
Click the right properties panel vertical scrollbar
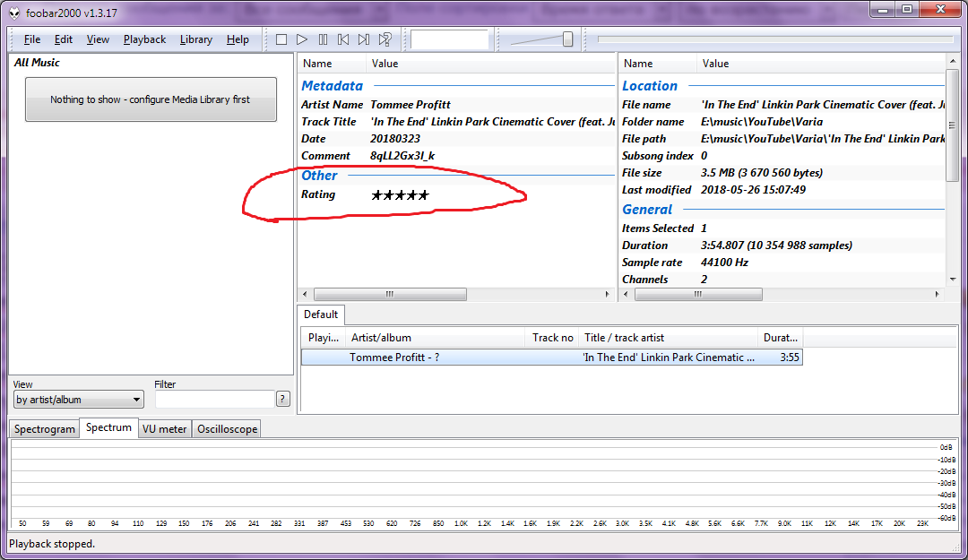point(953,126)
